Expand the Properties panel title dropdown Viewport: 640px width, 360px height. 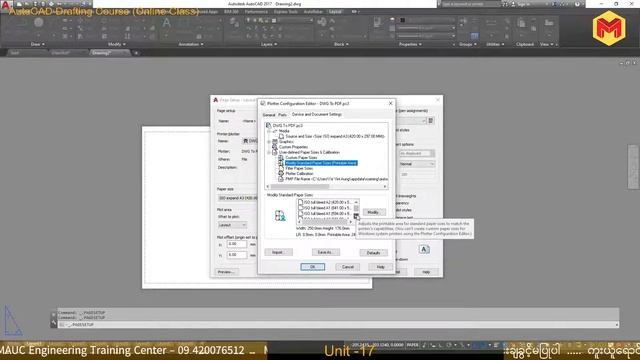(x=410, y=44)
